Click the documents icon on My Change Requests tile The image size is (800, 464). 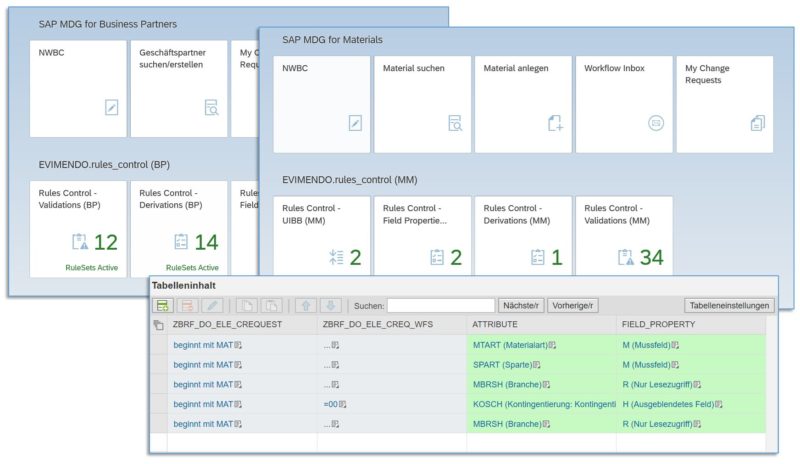coord(758,123)
